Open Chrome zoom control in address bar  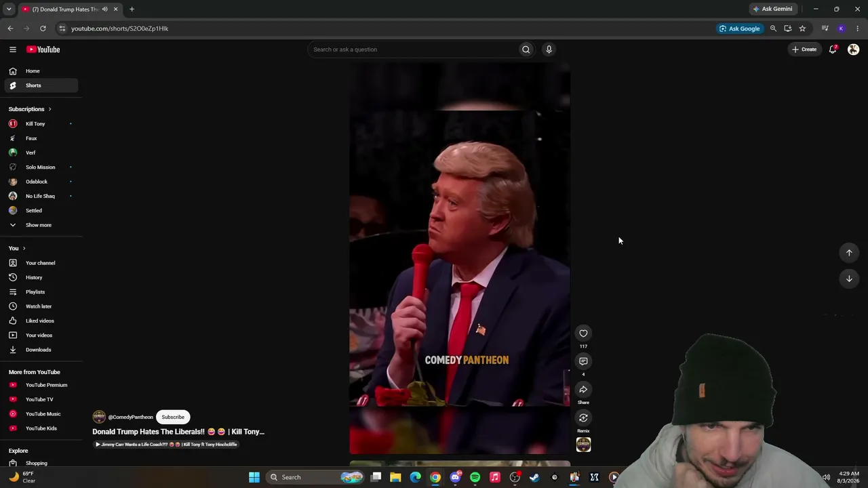(773, 28)
